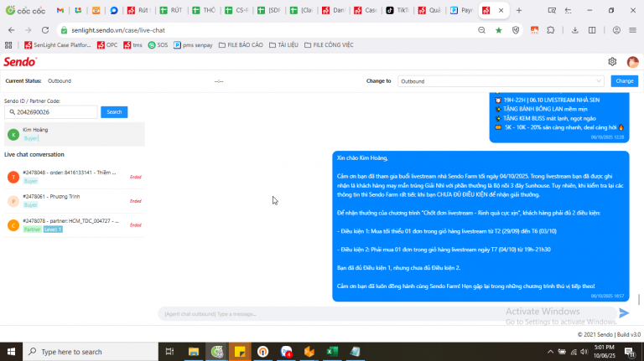Click the taskbar search box
This screenshot has width=644, height=361.
[x=91, y=352]
